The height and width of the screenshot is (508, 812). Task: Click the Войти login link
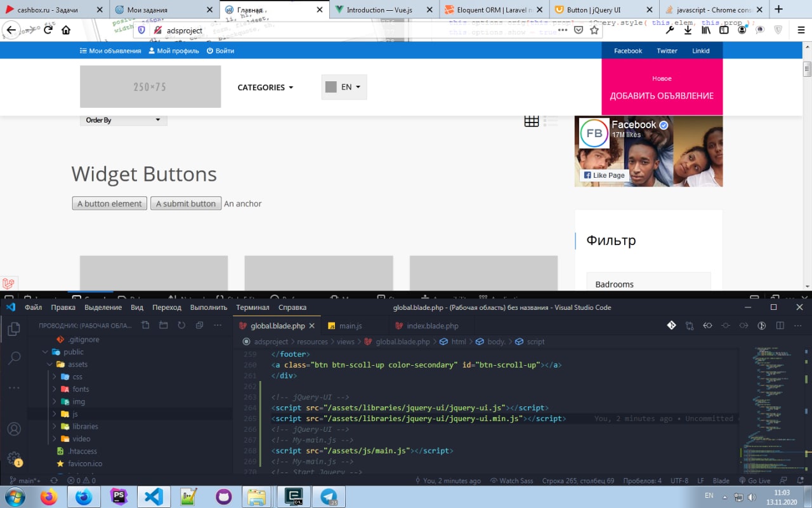tap(220, 51)
